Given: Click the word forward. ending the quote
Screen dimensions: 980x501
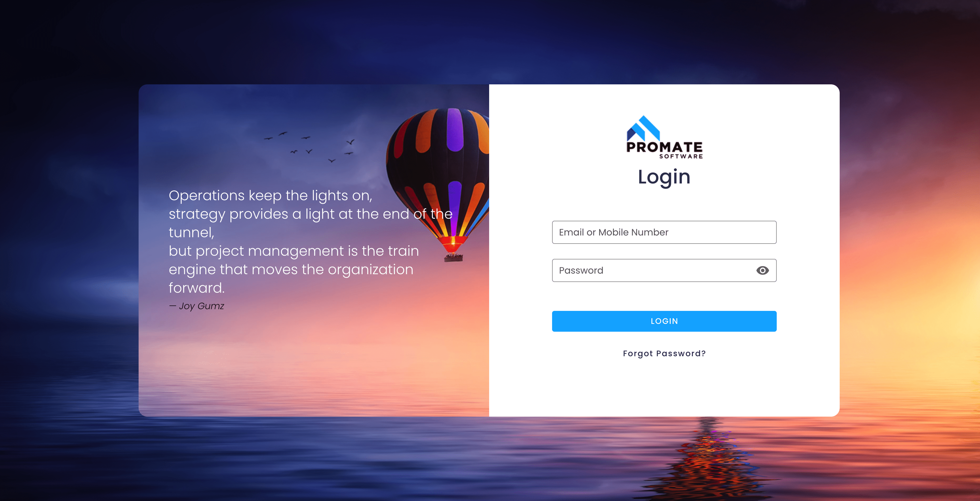Looking at the screenshot, I should (x=197, y=288).
